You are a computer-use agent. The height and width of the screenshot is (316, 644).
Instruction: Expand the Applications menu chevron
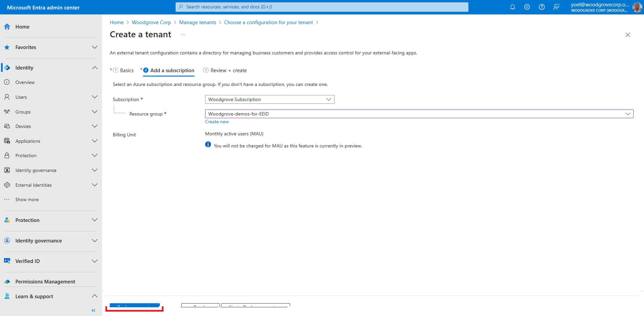click(x=95, y=141)
